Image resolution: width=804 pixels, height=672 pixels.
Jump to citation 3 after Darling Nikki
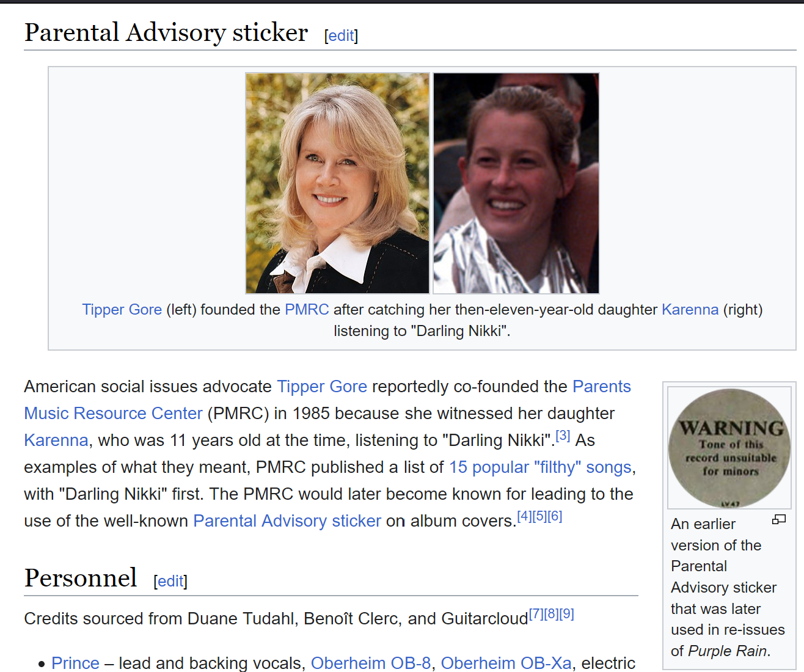point(563,436)
